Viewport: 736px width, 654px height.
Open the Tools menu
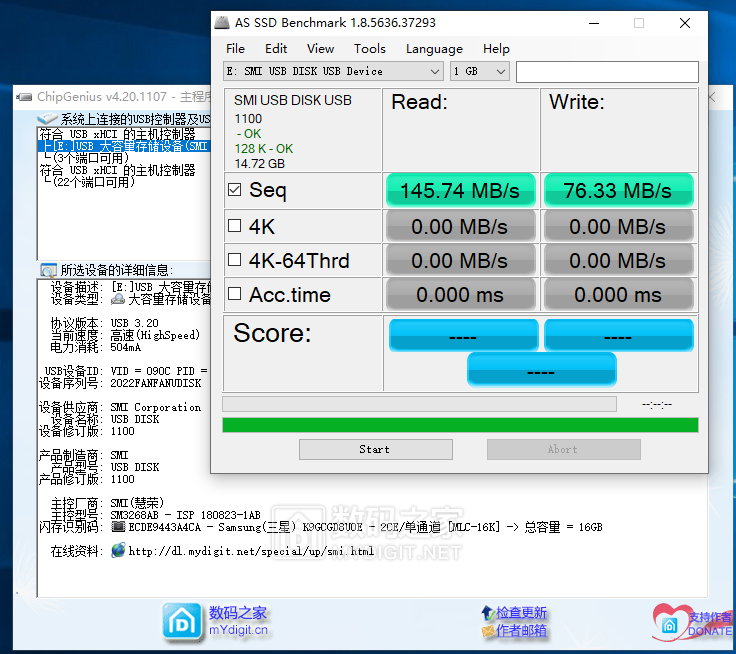[370, 49]
